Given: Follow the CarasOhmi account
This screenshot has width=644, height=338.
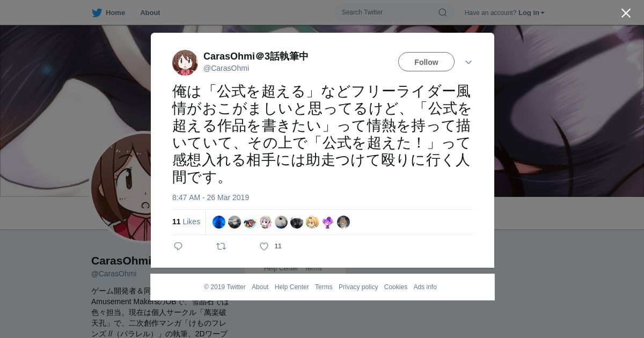Looking at the screenshot, I should (x=426, y=62).
